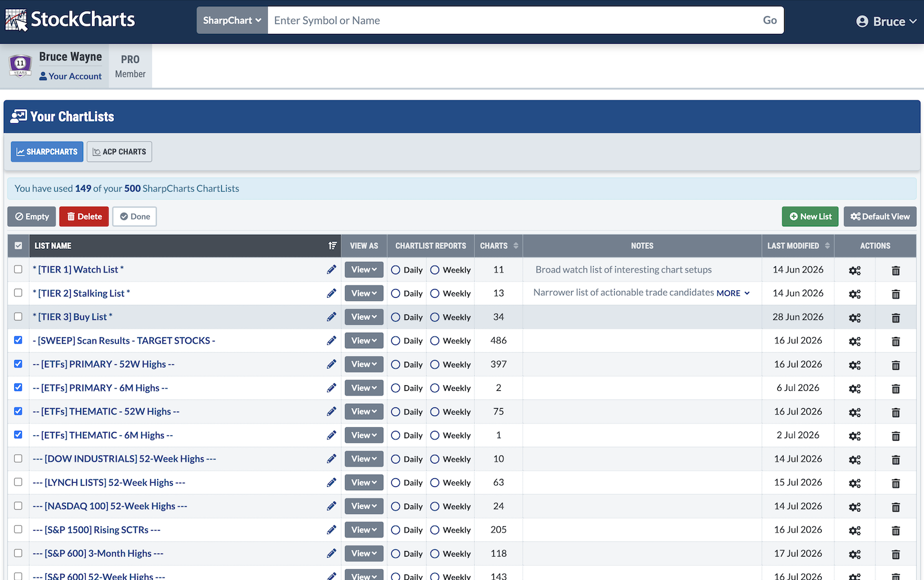This screenshot has height=580, width=924.
Task: Click the List Name sort icon
Action: [x=333, y=245]
